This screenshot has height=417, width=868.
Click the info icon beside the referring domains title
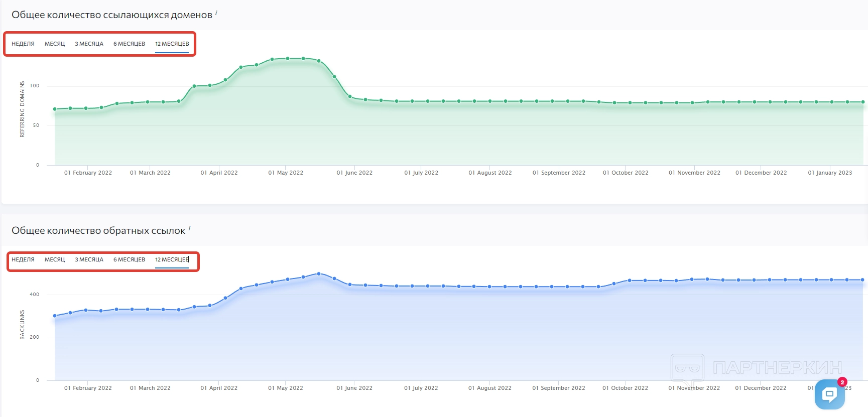click(x=216, y=13)
